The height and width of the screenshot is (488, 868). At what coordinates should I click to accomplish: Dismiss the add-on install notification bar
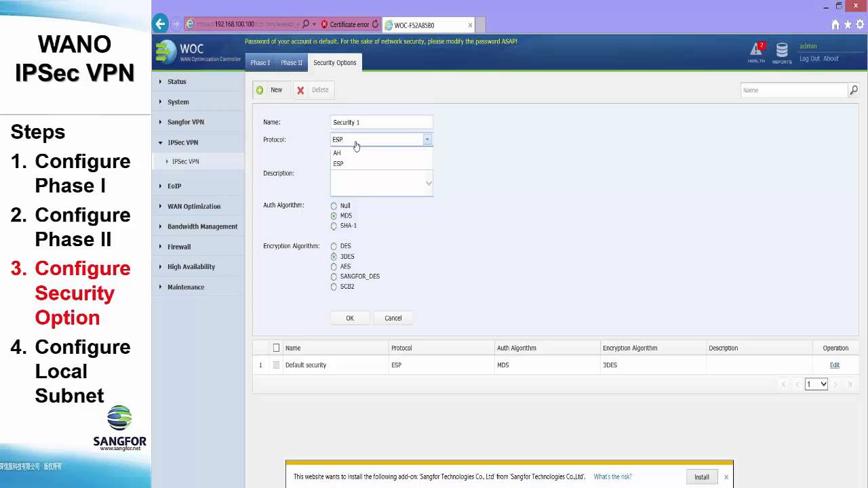pyautogui.click(x=726, y=477)
